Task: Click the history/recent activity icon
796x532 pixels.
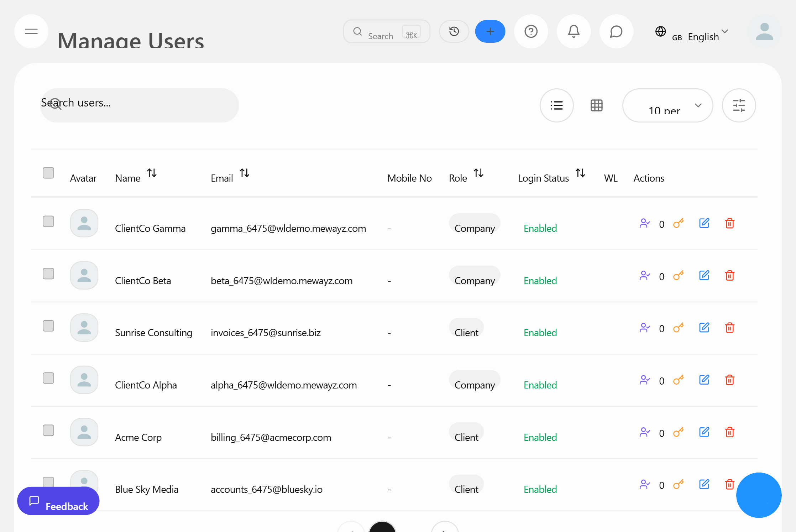Action: coord(454,31)
